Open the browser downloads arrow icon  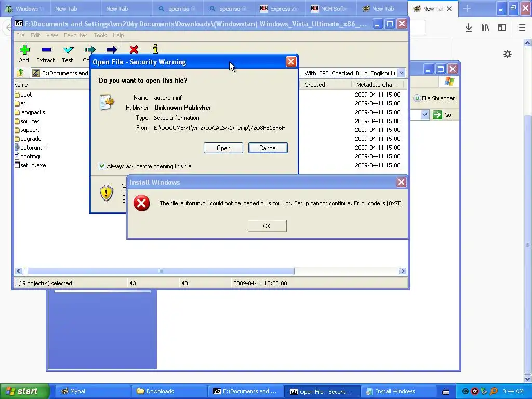click(x=469, y=28)
